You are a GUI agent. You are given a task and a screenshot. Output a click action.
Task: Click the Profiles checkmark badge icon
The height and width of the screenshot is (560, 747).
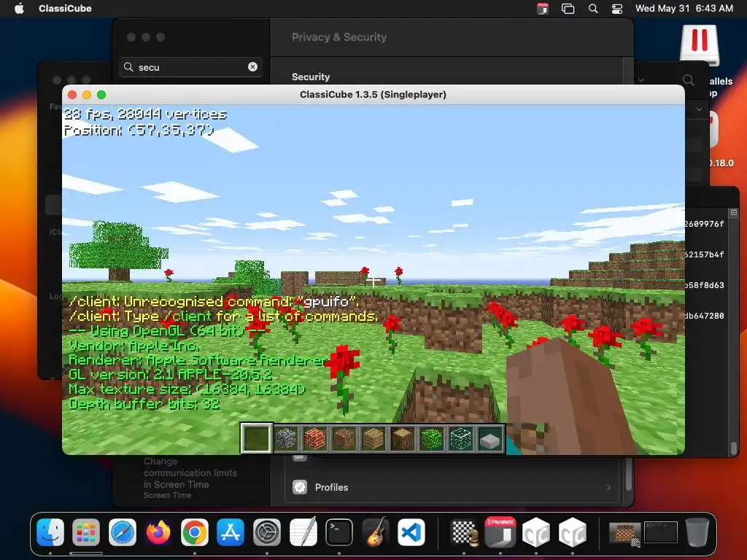click(300, 487)
